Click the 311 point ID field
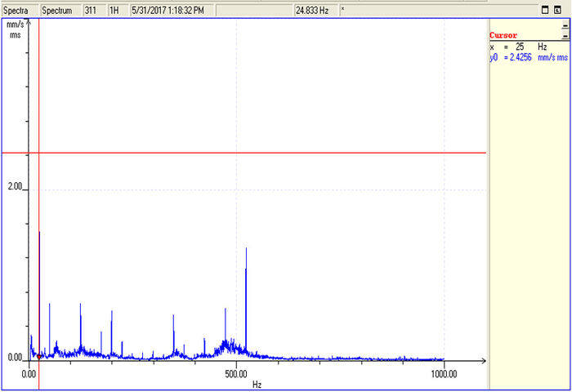572x392 pixels. tap(95, 11)
